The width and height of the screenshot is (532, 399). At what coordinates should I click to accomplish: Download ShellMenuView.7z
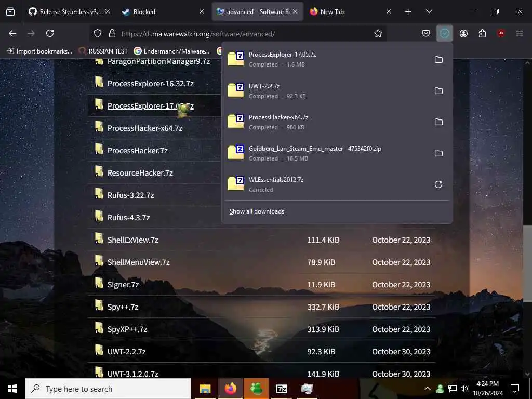click(x=138, y=262)
